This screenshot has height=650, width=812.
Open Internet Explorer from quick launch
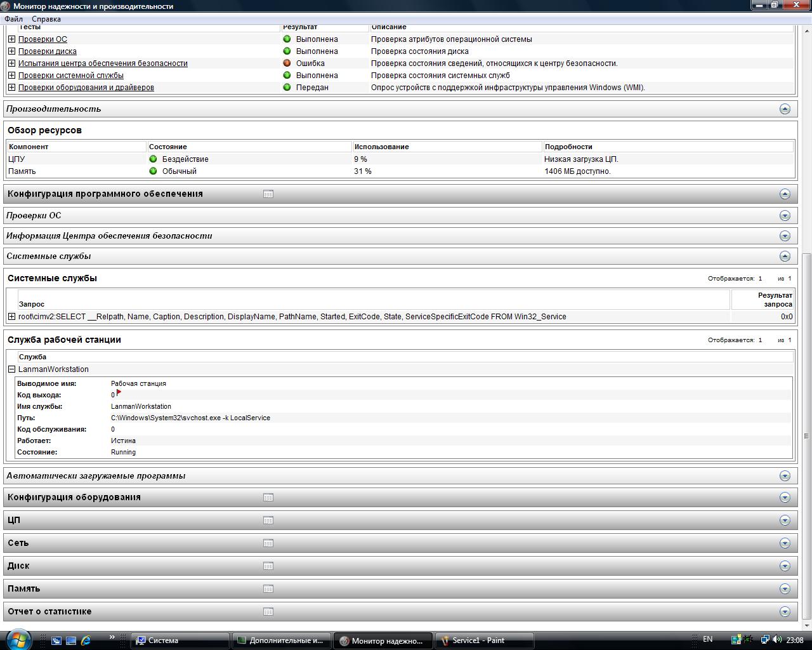pyautogui.click(x=86, y=640)
